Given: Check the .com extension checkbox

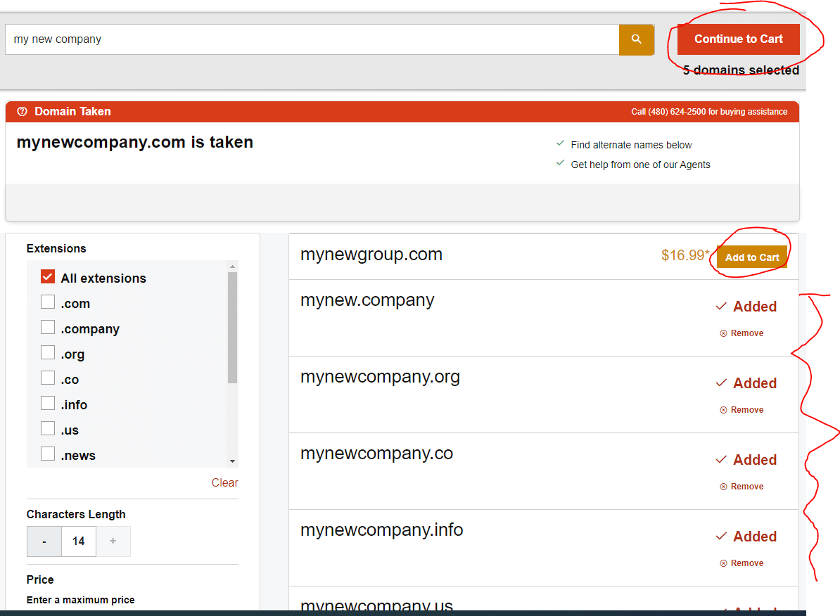Looking at the screenshot, I should click(48, 302).
